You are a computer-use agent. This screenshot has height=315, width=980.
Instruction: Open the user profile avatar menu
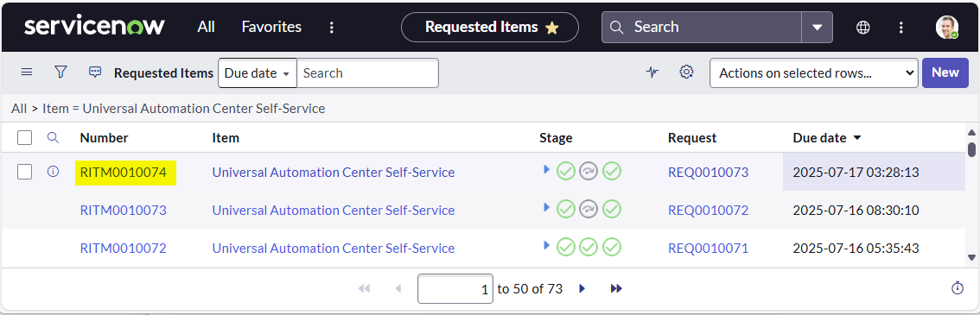coord(947,27)
